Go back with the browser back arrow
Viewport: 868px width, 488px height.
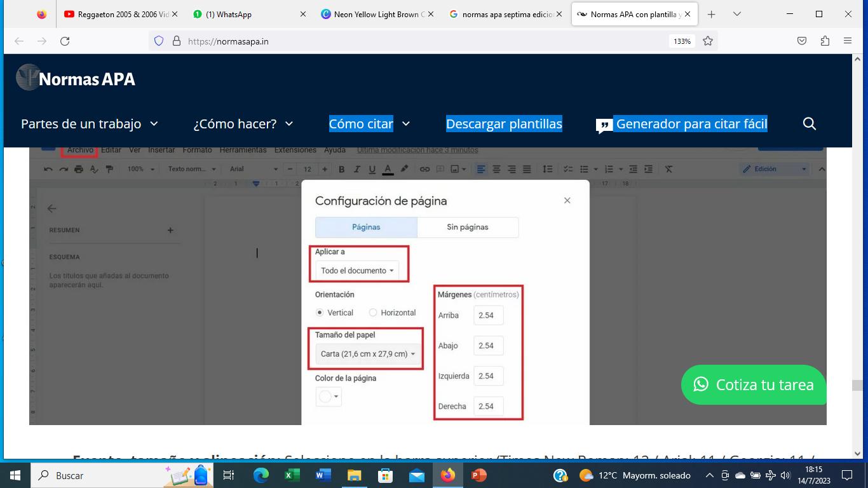(x=19, y=41)
